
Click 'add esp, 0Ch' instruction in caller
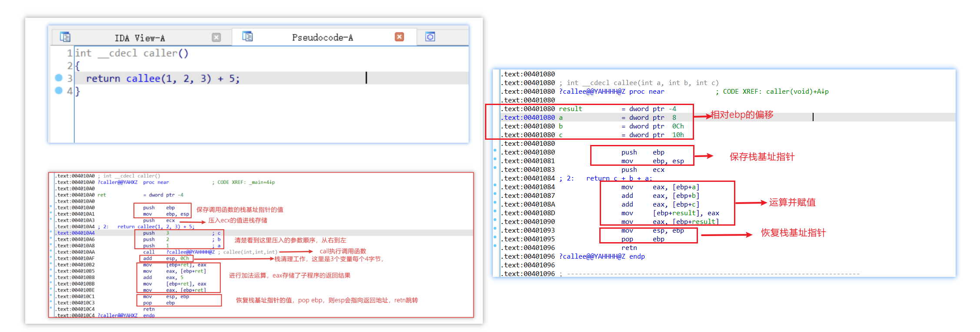166,259
